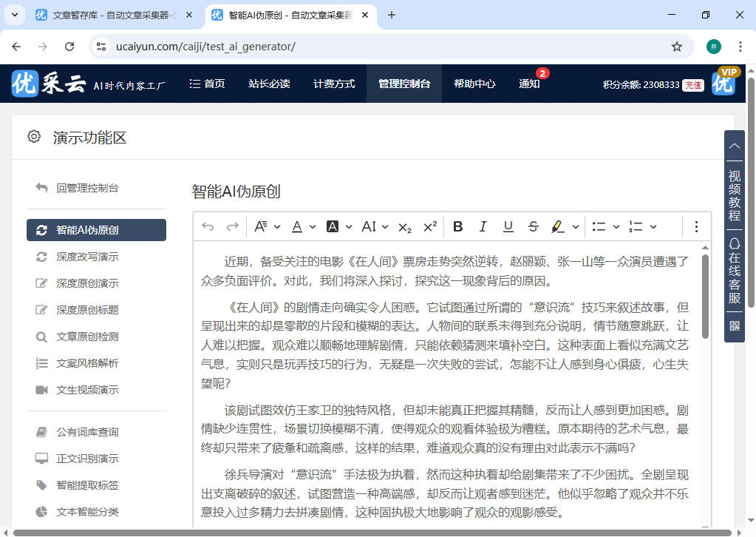Click the yellow highlight color marker
Viewport: 756px width, 537px height.
click(558, 226)
